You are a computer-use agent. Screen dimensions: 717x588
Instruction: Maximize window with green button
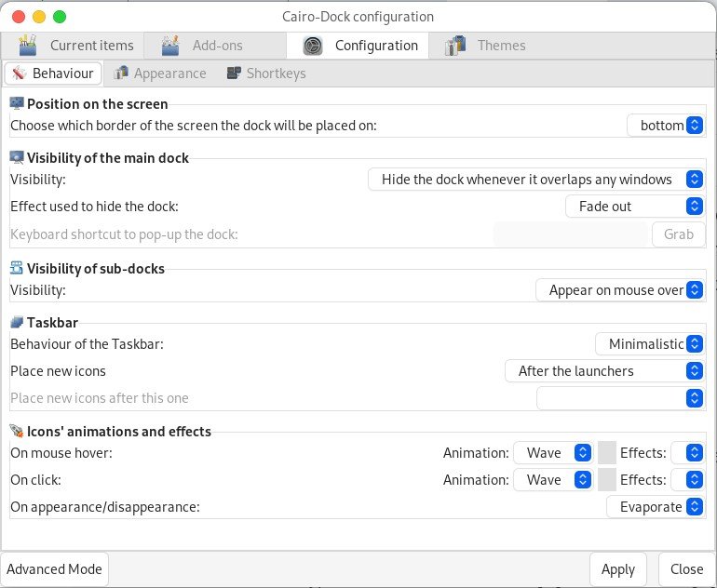click(x=60, y=17)
